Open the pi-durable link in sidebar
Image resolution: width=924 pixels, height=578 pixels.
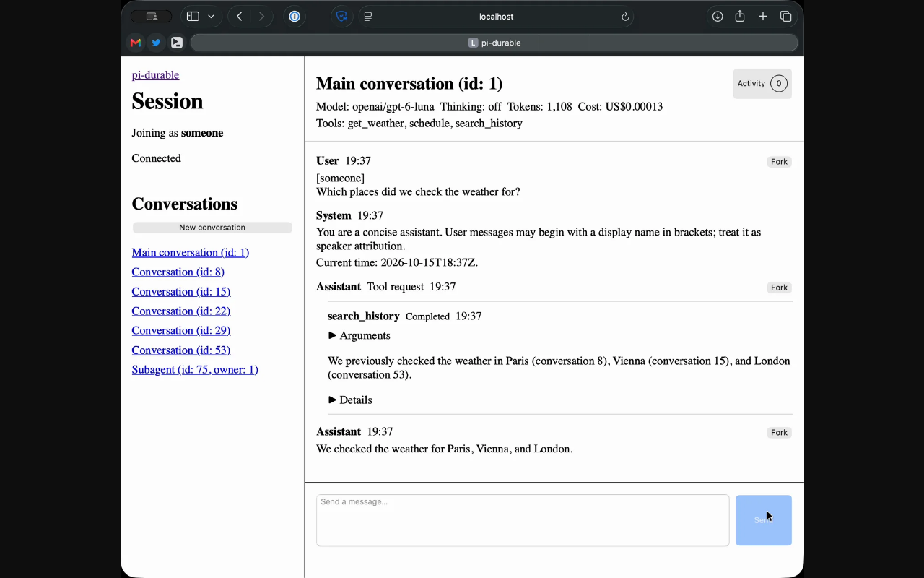pyautogui.click(x=155, y=75)
